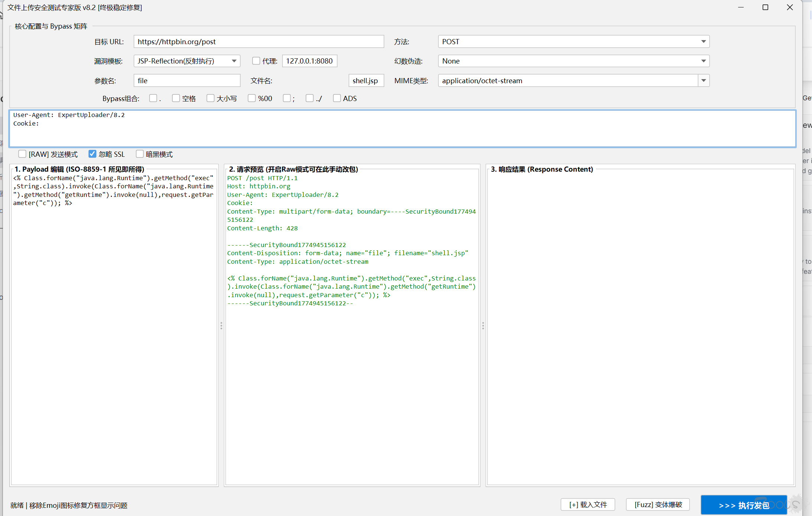Image resolution: width=812 pixels, height=516 pixels.
Task: Enable the %00 bypass checkbox
Action: (x=252, y=98)
